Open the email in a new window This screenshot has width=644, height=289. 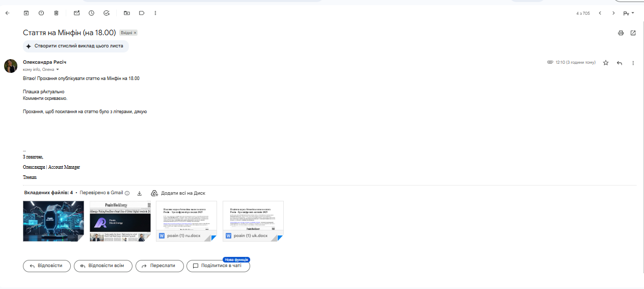(633, 33)
